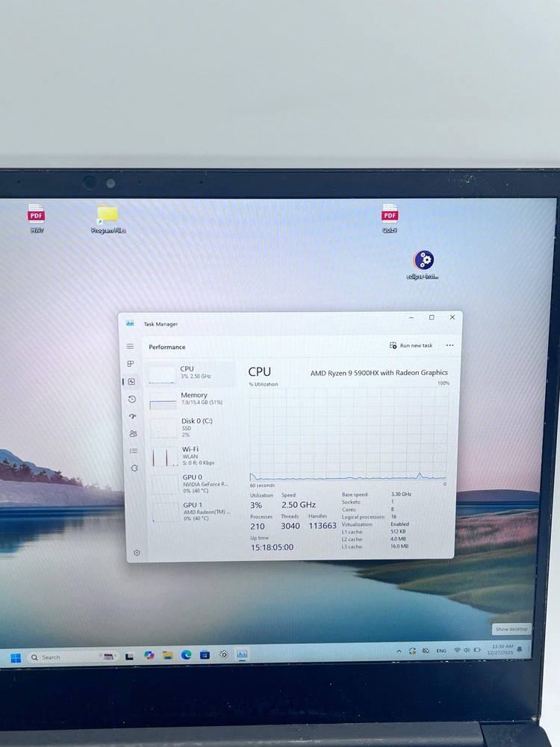This screenshot has height=747, width=560.
Task: Select the Memory performance item
Action: (x=193, y=399)
